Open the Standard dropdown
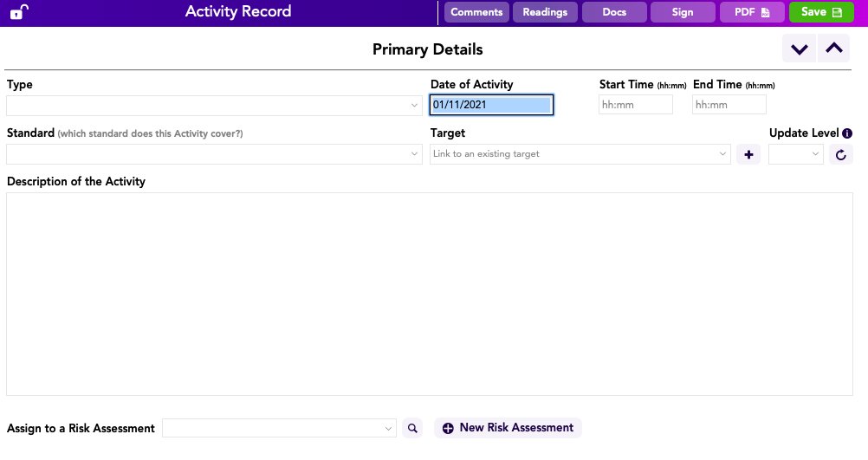The image size is (868, 460). tap(214, 154)
